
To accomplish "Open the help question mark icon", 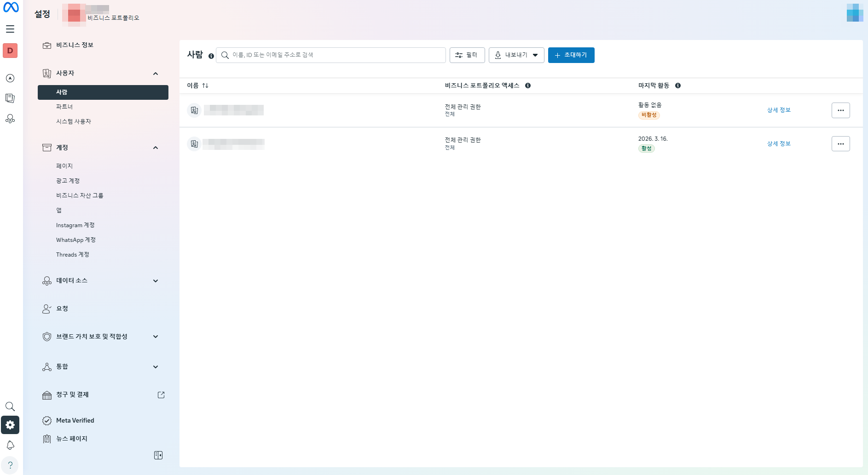I will point(10,465).
